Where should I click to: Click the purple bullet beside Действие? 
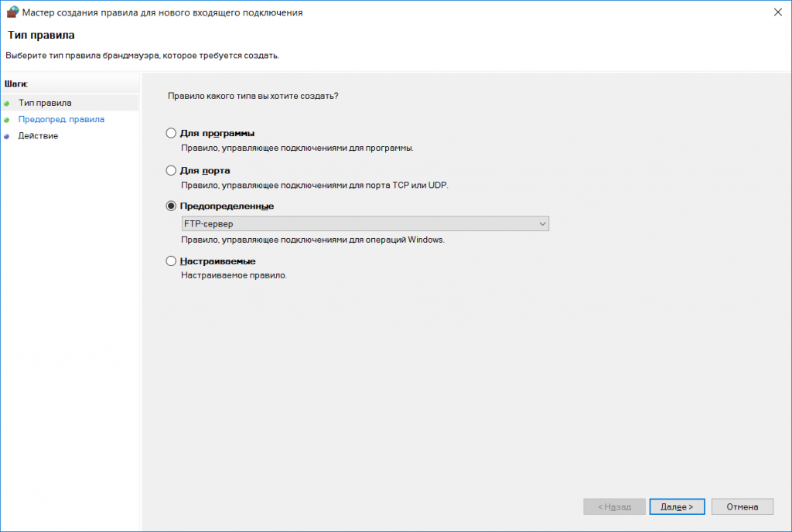pos(6,137)
